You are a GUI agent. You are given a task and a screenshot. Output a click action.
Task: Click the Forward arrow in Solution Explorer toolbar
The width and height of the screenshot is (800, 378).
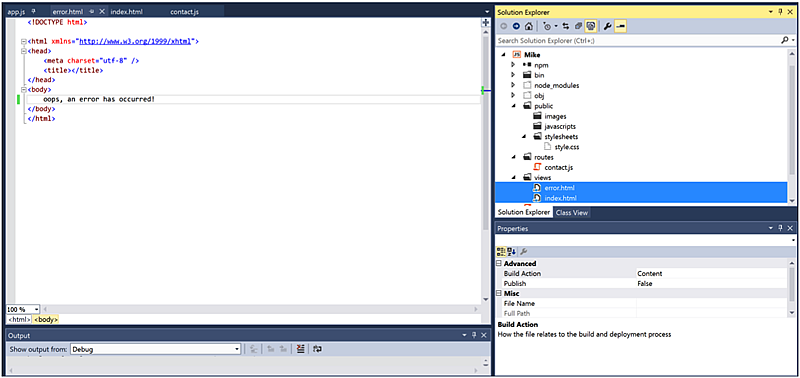pos(516,26)
